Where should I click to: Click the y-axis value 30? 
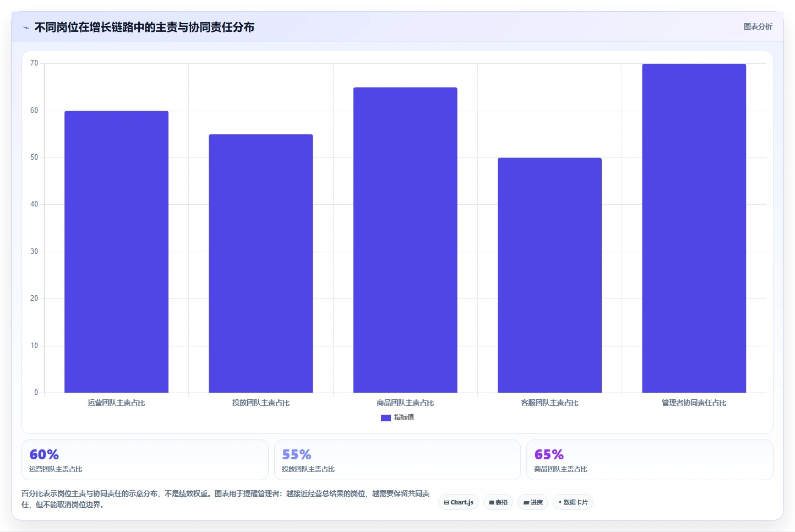pyautogui.click(x=34, y=252)
